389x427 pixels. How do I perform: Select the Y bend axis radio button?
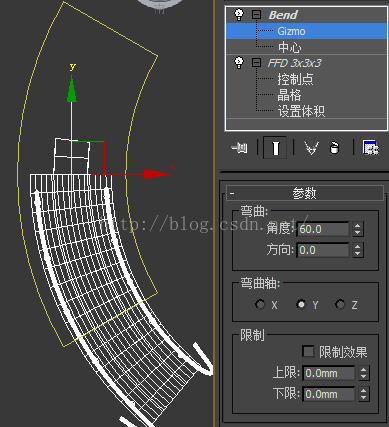301,304
